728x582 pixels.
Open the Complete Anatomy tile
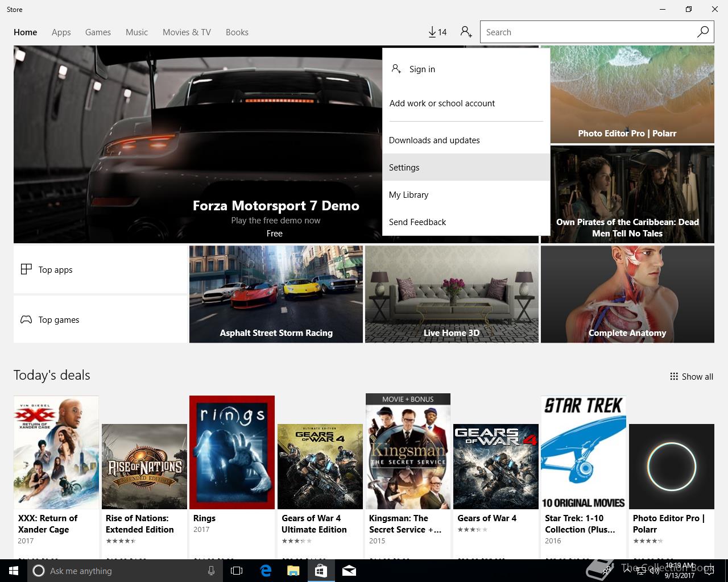pos(627,294)
